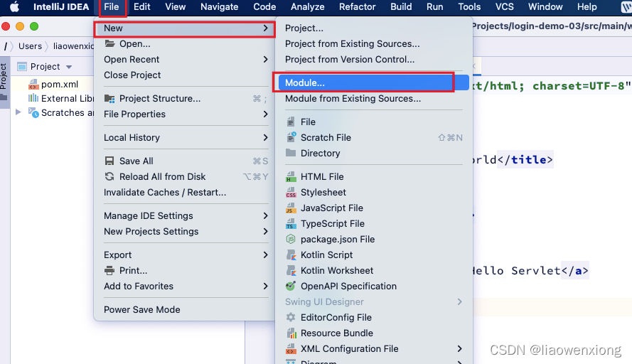This screenshot has height=364, width=632.
Task: Select Module... in New submenu
Action: tap(373, 82)
